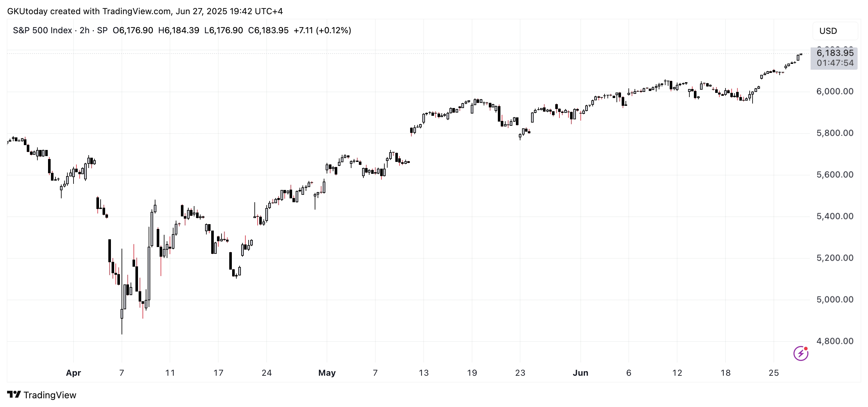This screenshot has width=868, height=407.
Task: Select the 2h interval label in the legend
Action: coord(84,30)
